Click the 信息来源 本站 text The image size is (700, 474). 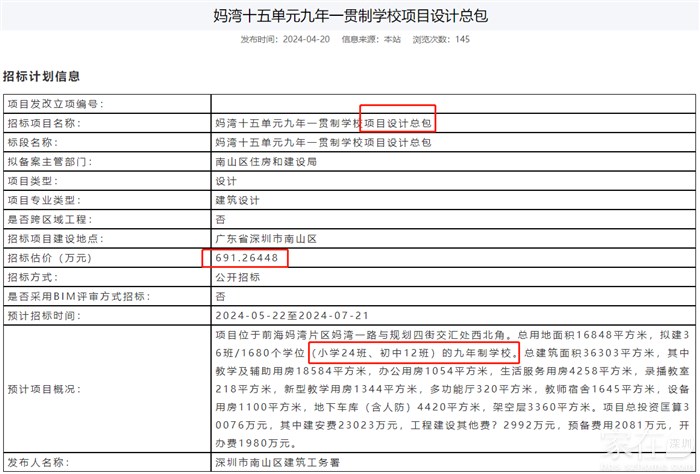pos(371,40)
